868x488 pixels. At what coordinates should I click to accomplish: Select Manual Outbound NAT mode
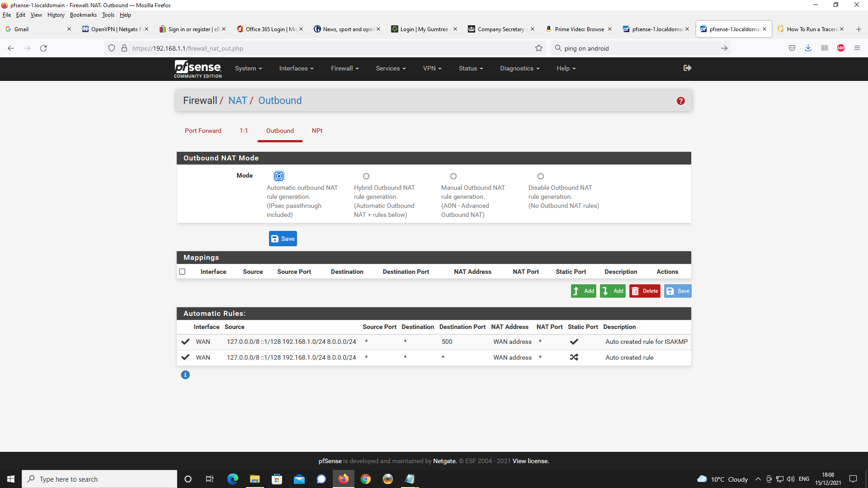click(x=453, y=176)
